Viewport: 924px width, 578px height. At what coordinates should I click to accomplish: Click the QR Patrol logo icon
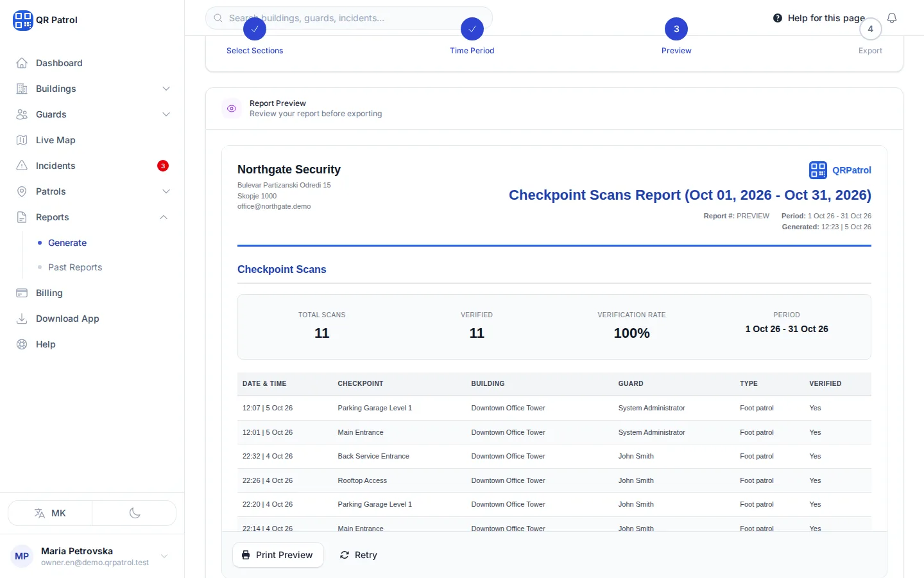[x=22, y=20]
